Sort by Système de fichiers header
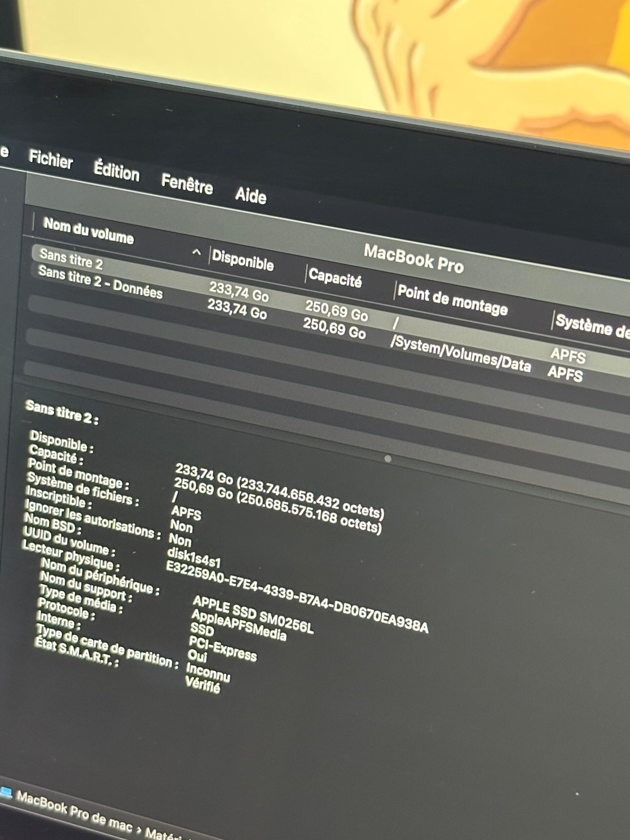The height and width of the screenshot is (840, 630). tap(592, 326)
